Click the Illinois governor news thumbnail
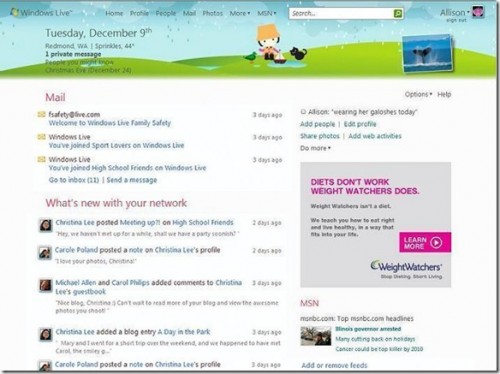Viewport: 500px width, 374px height. point(316,336)
